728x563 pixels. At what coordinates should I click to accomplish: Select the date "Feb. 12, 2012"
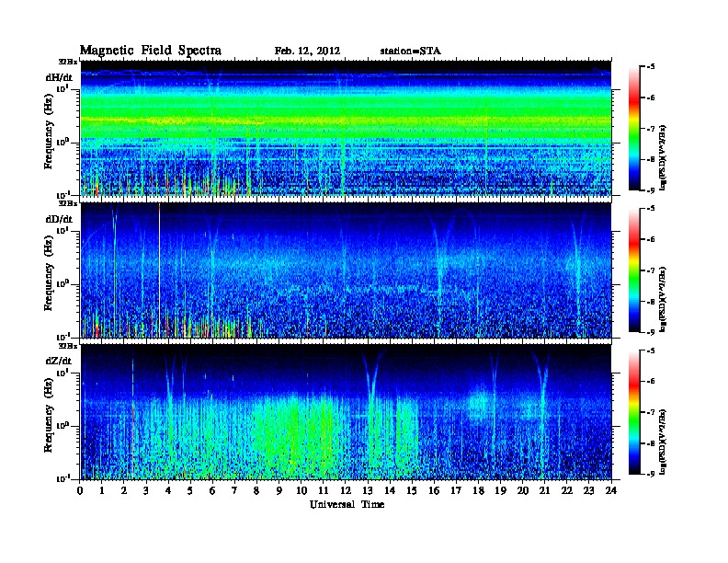307,52
